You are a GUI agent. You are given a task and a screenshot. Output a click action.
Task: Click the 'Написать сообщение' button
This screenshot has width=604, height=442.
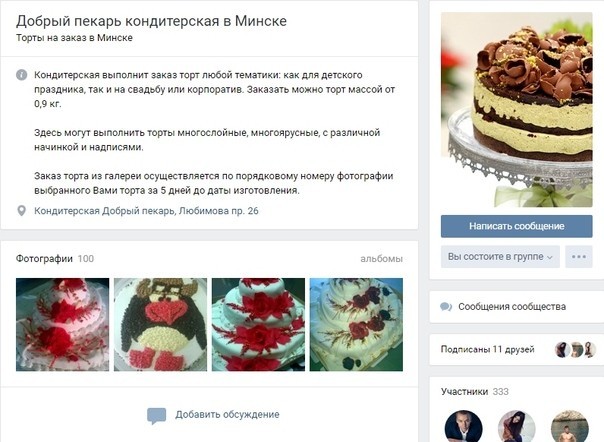(x=517, y=226)
